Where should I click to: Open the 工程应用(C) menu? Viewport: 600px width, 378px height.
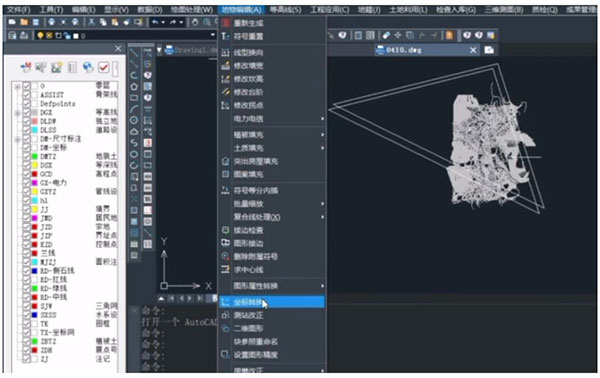330,10
